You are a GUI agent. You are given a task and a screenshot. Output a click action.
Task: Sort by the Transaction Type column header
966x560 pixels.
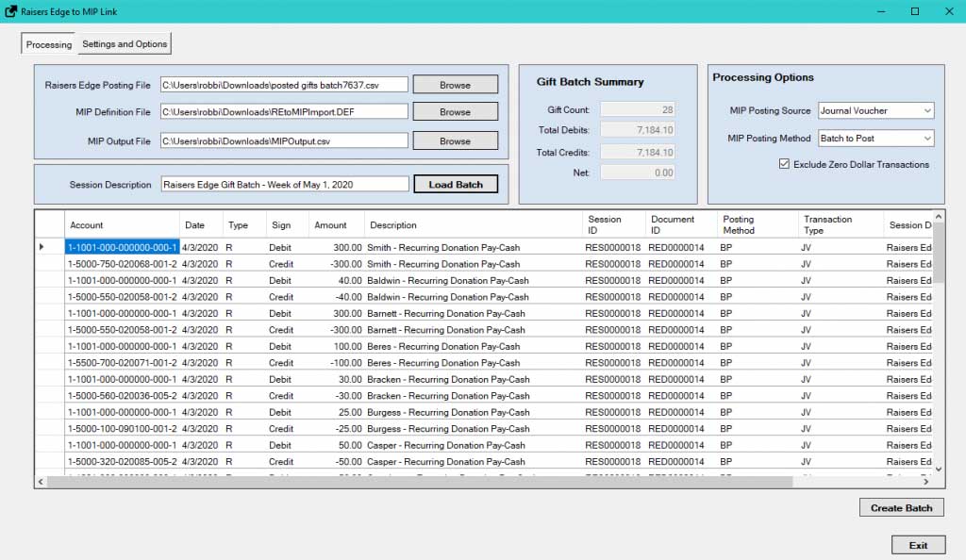coord(841,225)
